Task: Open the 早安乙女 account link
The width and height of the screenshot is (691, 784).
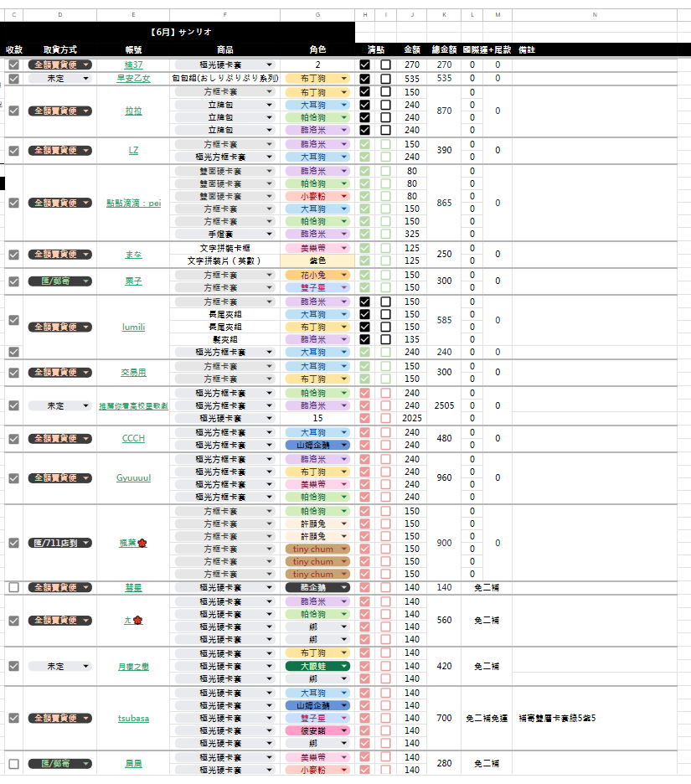Action: point(133,79)
